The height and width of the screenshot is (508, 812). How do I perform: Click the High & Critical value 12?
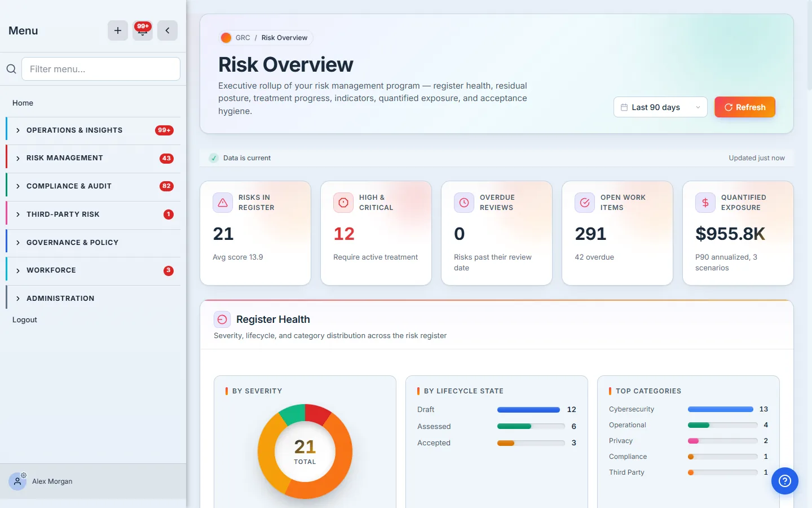(x=344, y=234)
